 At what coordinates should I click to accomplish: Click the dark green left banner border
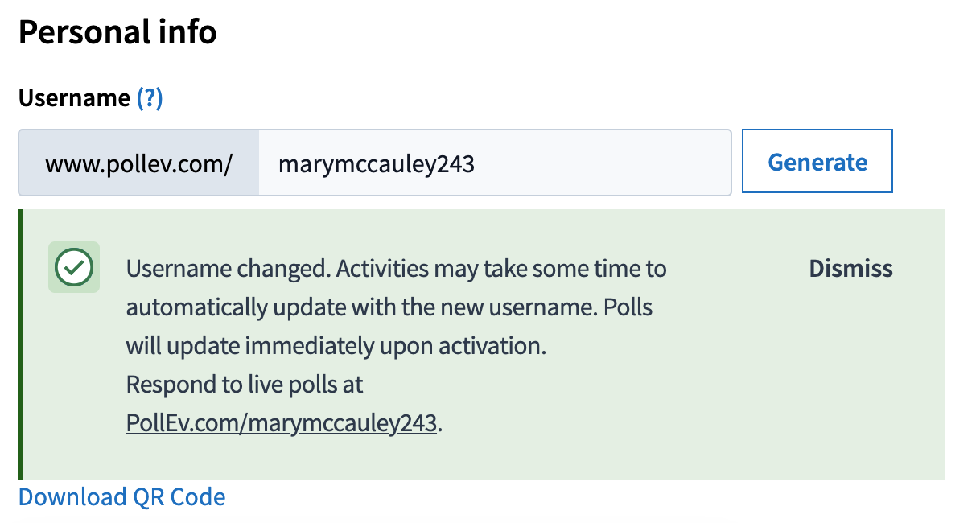click(20, 344)
